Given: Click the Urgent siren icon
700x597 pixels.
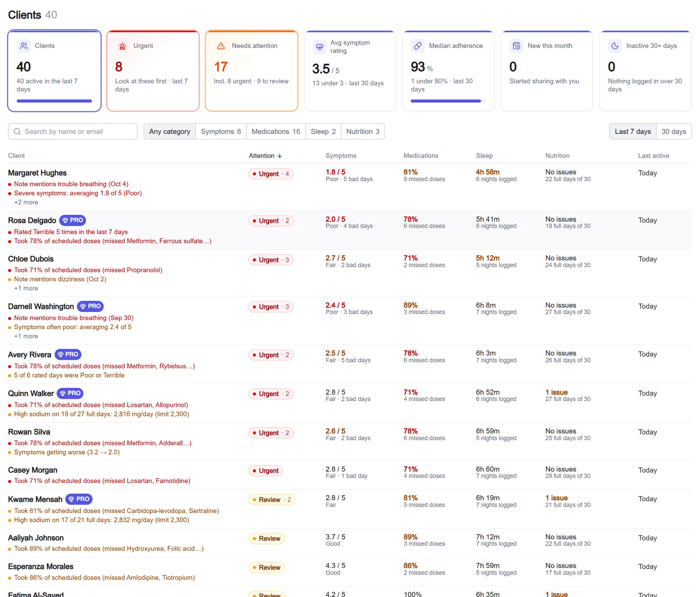Looking at the screenshot, I should coord(122,46).
